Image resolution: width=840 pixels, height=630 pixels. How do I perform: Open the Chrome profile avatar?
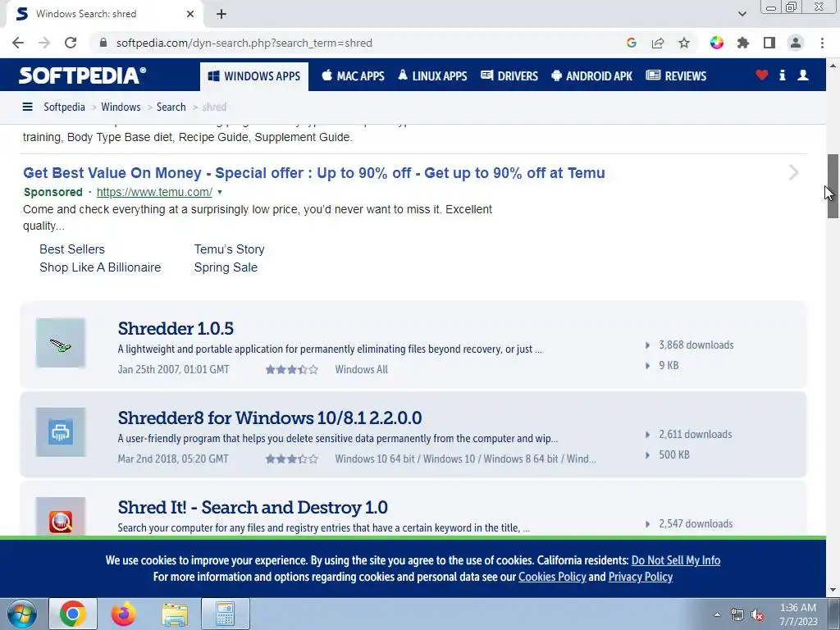coord(796,43)
